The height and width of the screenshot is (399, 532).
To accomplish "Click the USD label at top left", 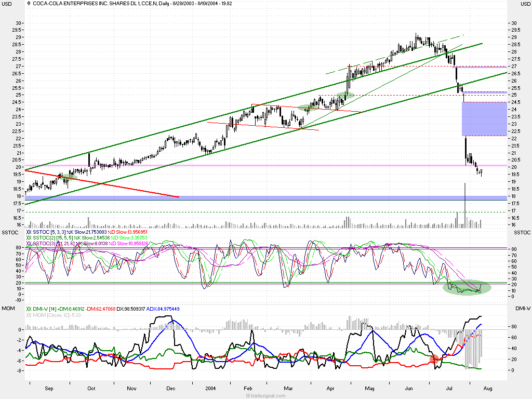I will (x=6, y=4).
